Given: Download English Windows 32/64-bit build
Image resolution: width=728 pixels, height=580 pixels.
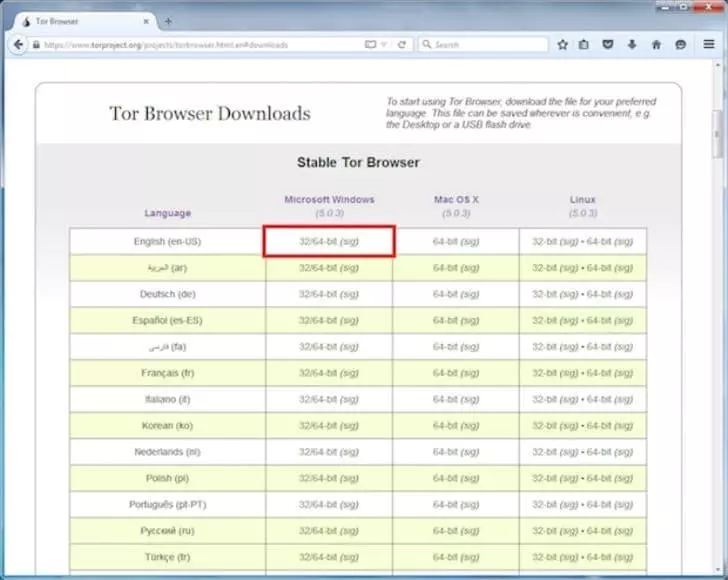Looking at the screenshot, I should (320, 242).
